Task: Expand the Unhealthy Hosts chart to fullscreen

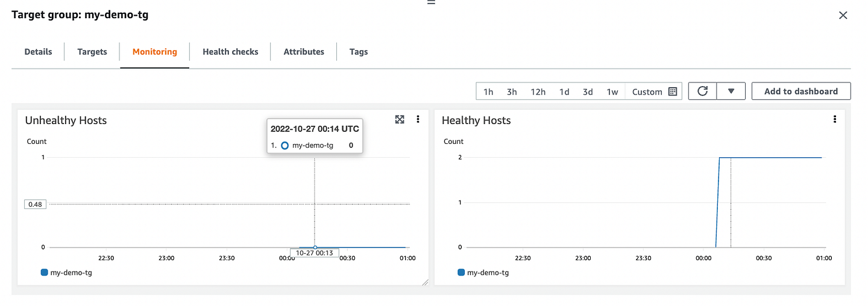Action: click(x=400, y=120)
